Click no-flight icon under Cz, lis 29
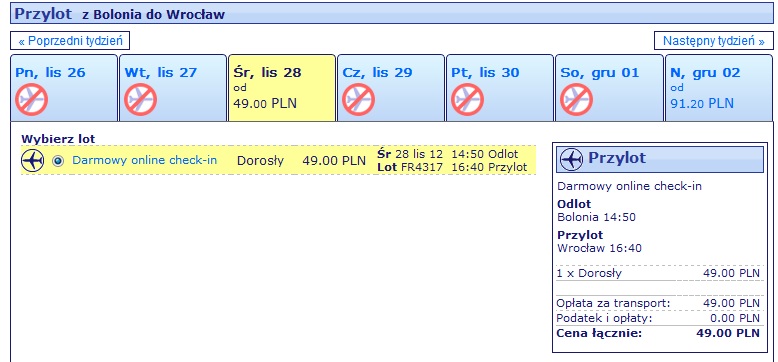 click(358, 100)
